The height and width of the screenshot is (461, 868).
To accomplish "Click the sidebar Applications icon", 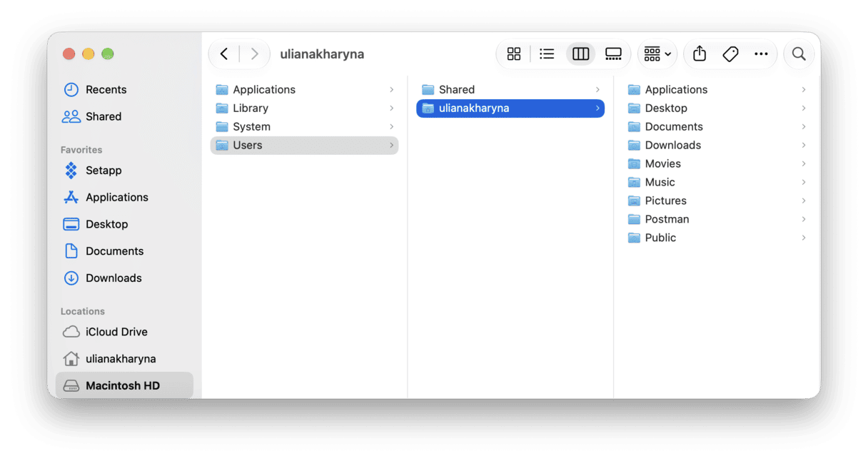I will click(71, 197).
